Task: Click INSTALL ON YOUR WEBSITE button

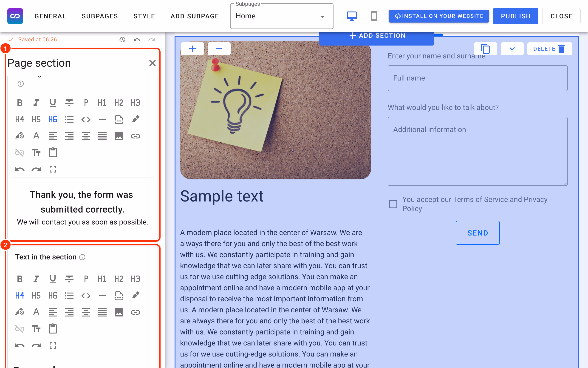Action: point(438,16)
